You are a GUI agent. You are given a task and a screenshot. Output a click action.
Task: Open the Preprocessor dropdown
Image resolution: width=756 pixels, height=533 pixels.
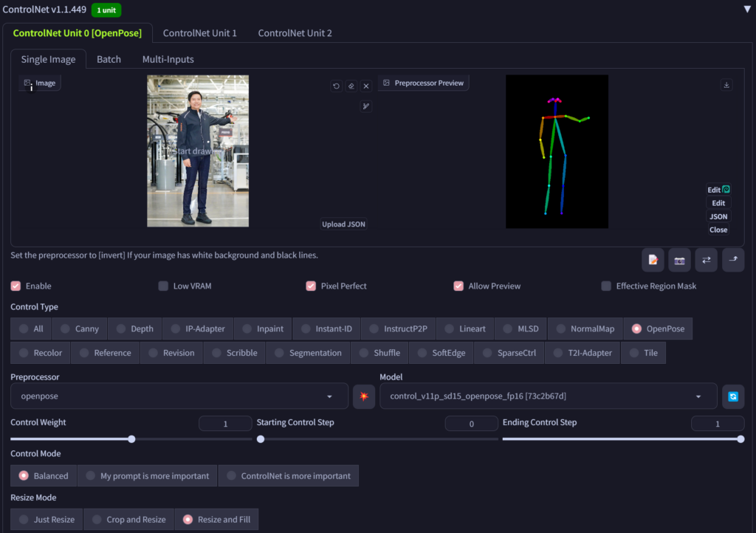179,396
